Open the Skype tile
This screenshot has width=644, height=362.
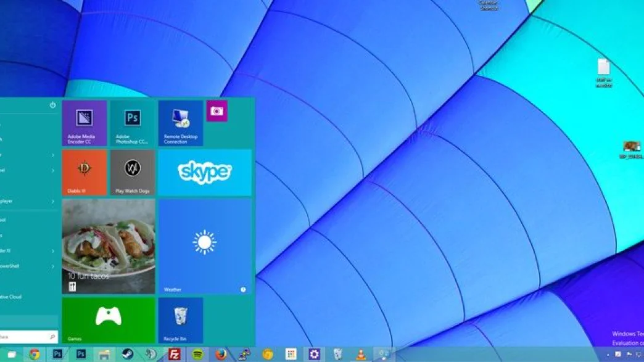205,173
